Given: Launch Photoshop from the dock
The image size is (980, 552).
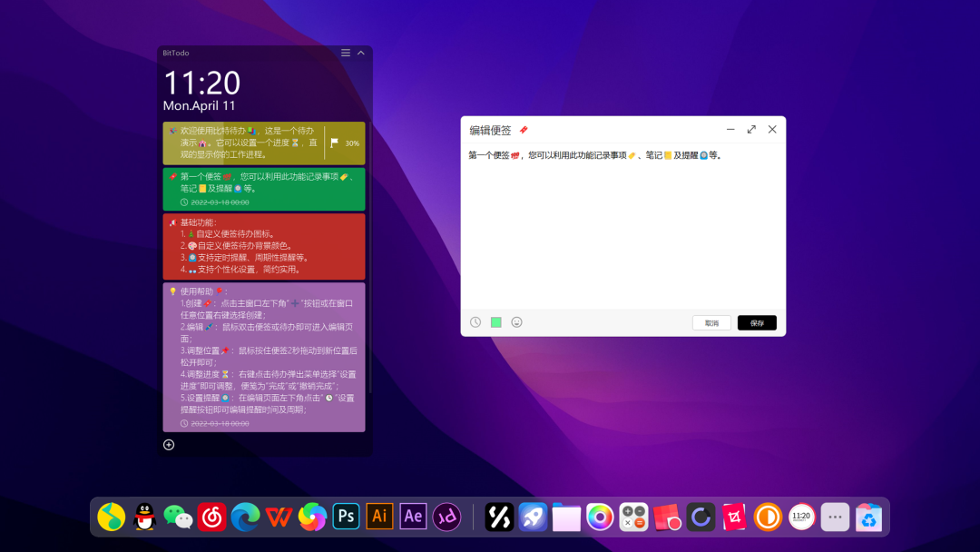Looking at the screenshot, I should click(346, 516).
